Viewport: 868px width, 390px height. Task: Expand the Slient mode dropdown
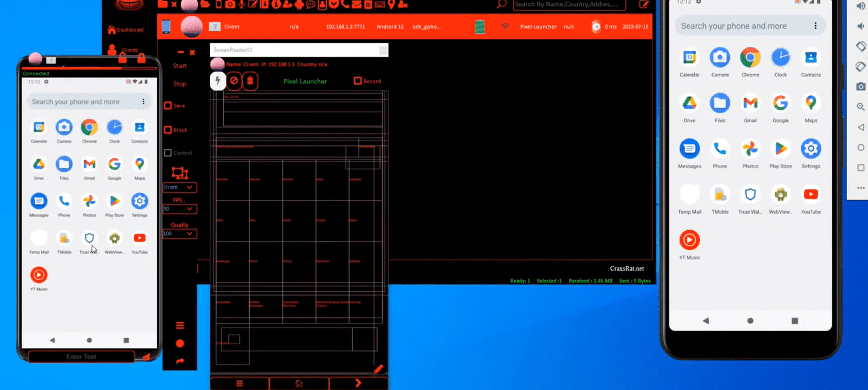(179, 187)
